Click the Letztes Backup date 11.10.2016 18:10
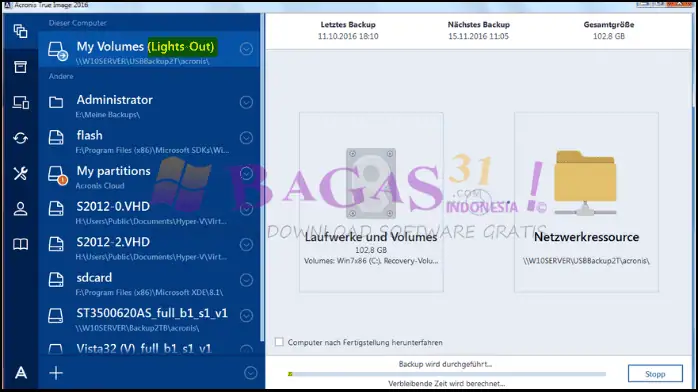This screenshot has height=392, width=698. coord(348,36)
